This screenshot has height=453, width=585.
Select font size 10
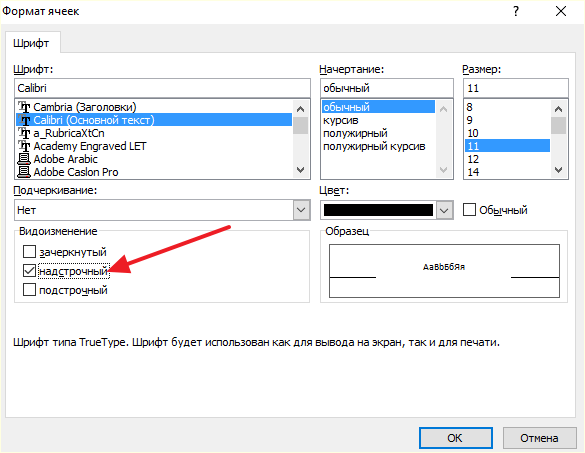pyautogui.click(x=507, y=133)
